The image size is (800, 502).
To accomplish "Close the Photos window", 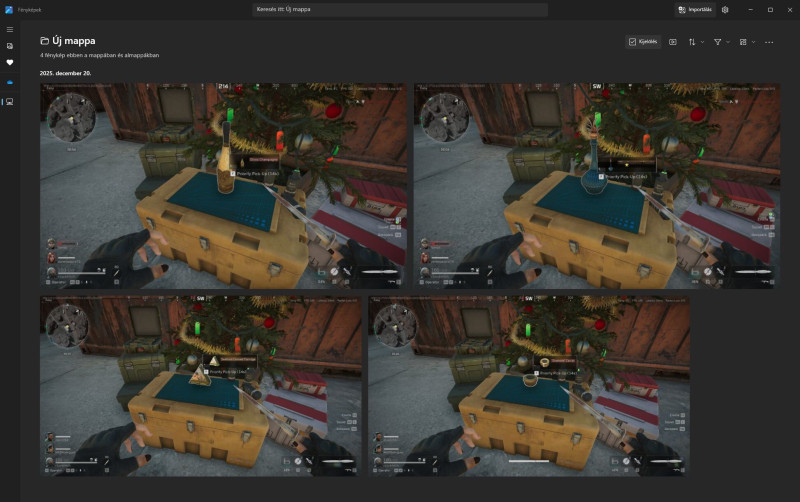I will coord(790,10).
